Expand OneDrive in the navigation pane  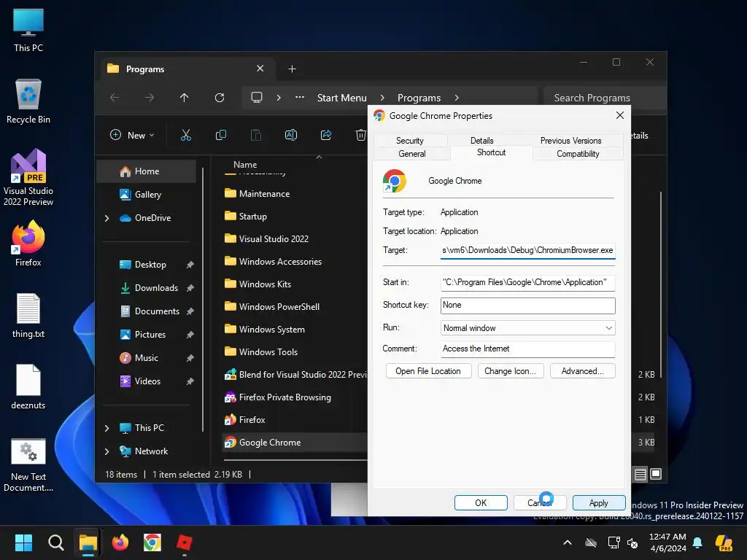click(107, 218)
